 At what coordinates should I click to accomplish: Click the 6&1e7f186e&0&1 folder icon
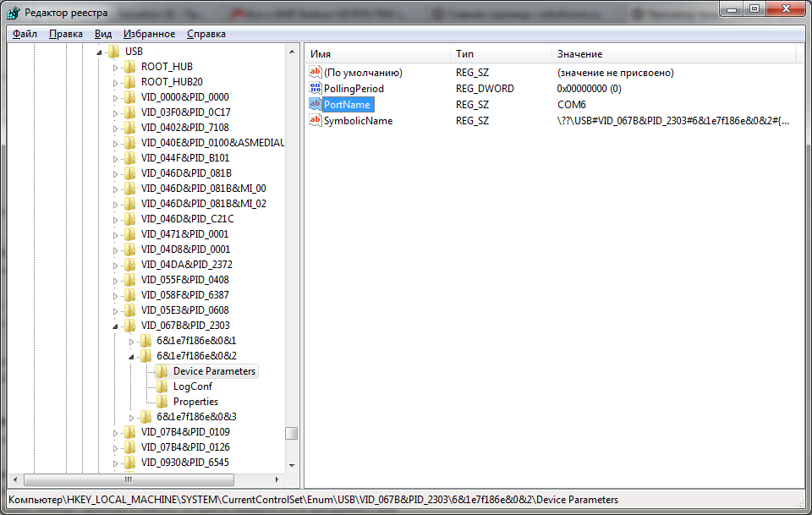[x=146, y=341]
